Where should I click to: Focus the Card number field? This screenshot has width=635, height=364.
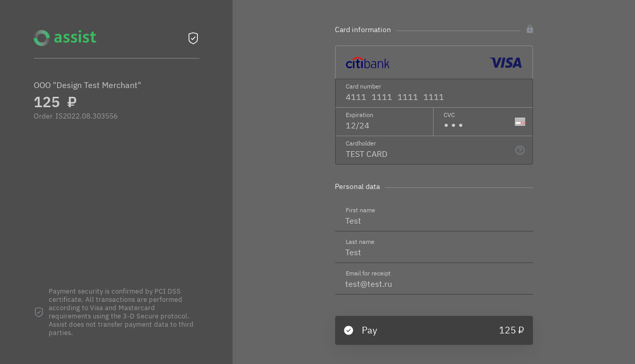coord(425,97)
